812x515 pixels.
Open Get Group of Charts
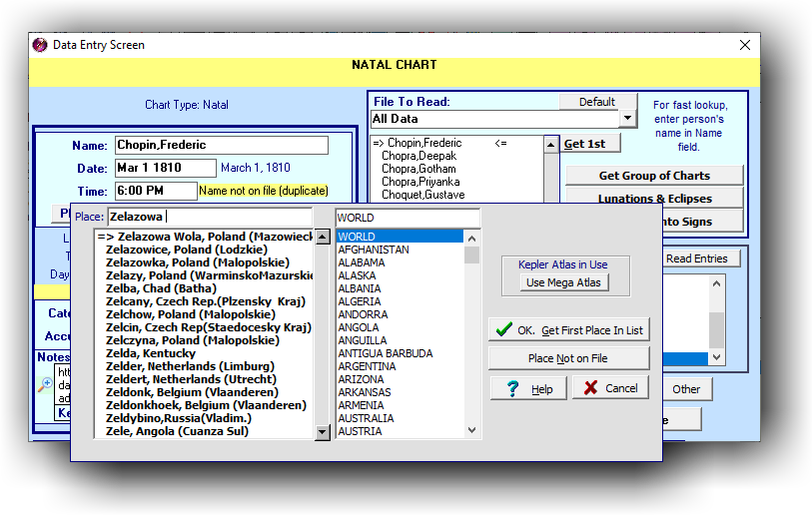point(654,176)
